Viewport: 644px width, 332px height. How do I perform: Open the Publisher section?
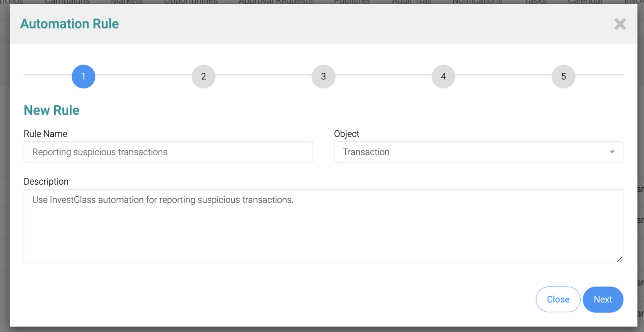tap(352, 2)
